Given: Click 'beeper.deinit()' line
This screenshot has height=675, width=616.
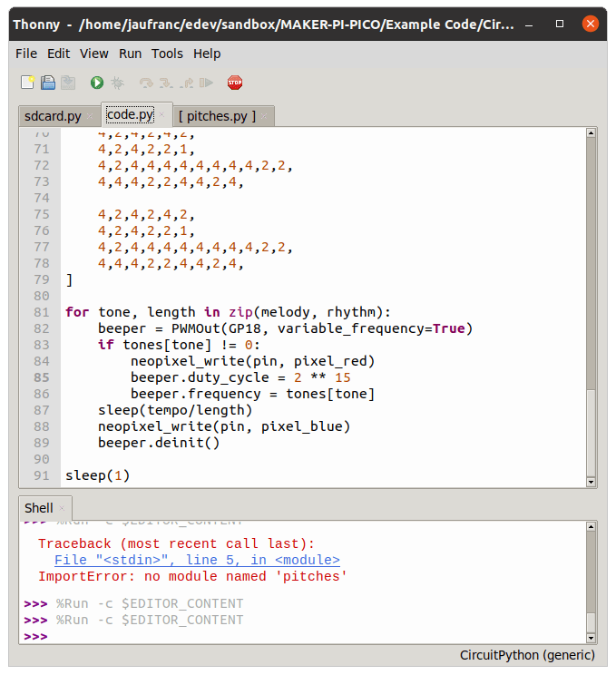Looking at the screenshot, I should 159,443.
